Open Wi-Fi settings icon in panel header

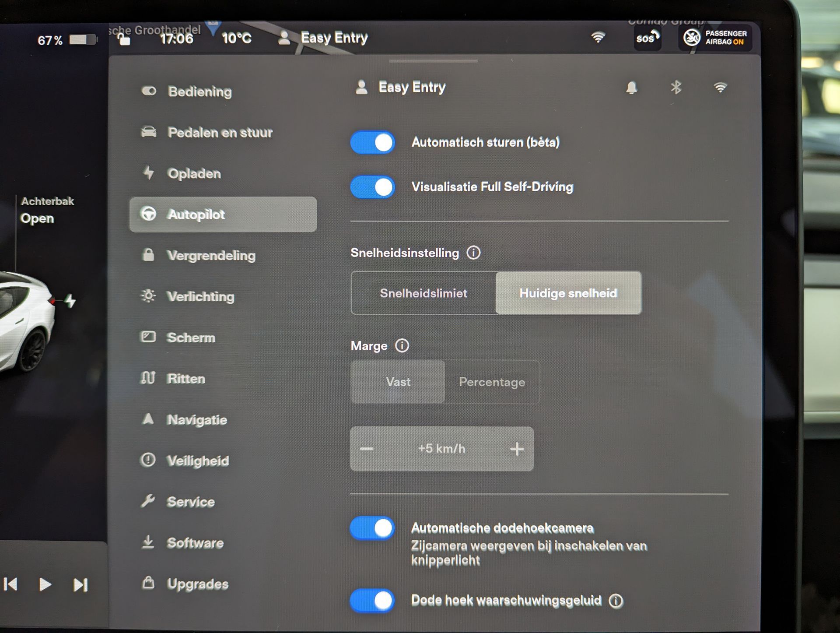pyautogui.click(x=720, y=88)
